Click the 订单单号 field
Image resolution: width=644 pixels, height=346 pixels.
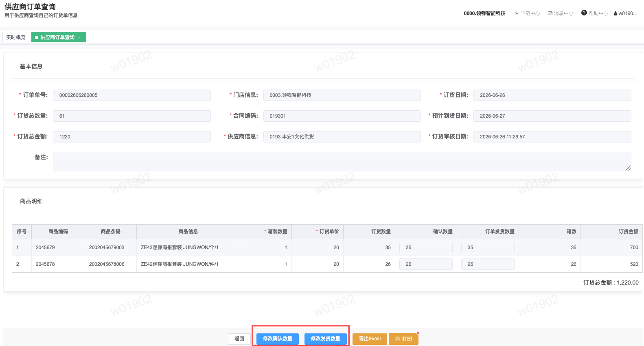click(x=132, y=95)
